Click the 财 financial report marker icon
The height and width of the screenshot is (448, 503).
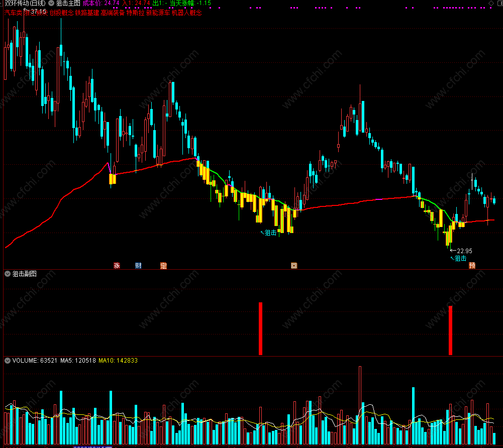tap(138, 265)
